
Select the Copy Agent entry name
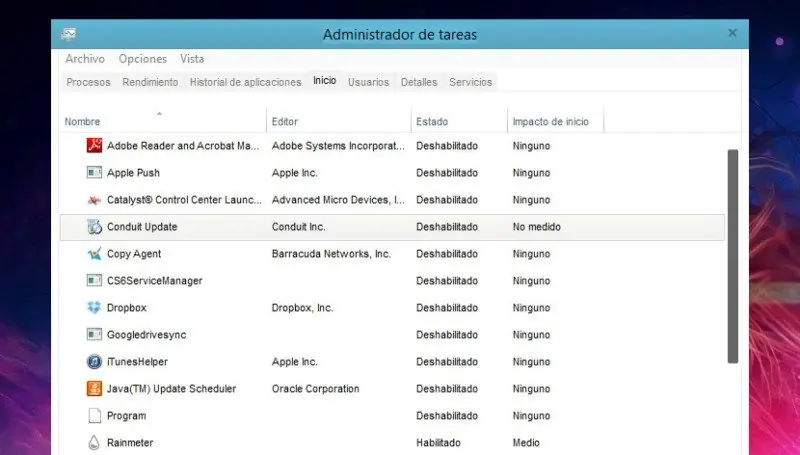point(134,254)
